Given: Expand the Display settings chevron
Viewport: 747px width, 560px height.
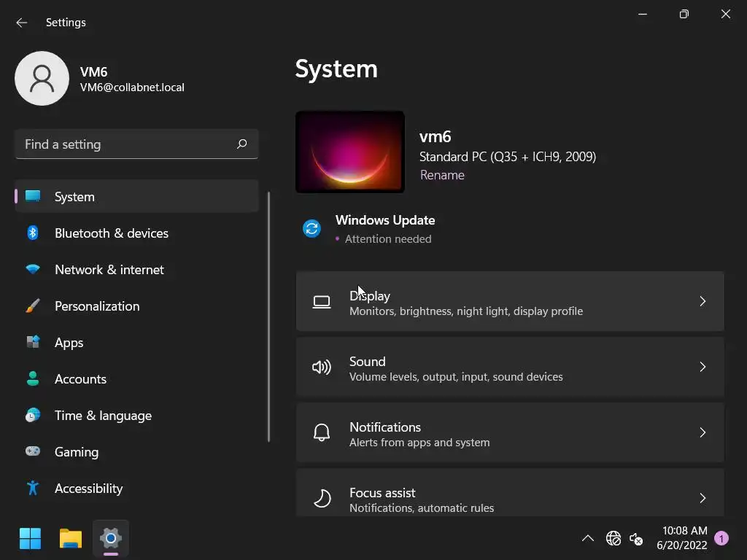Looking at the screenshot, I should (703, 301).
